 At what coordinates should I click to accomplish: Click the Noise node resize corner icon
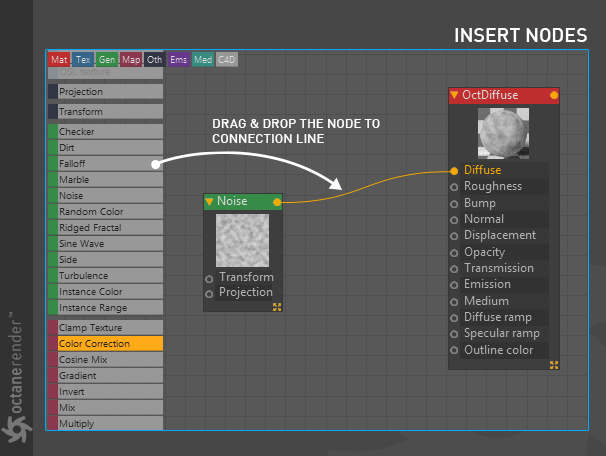click(x=277, y=307)
